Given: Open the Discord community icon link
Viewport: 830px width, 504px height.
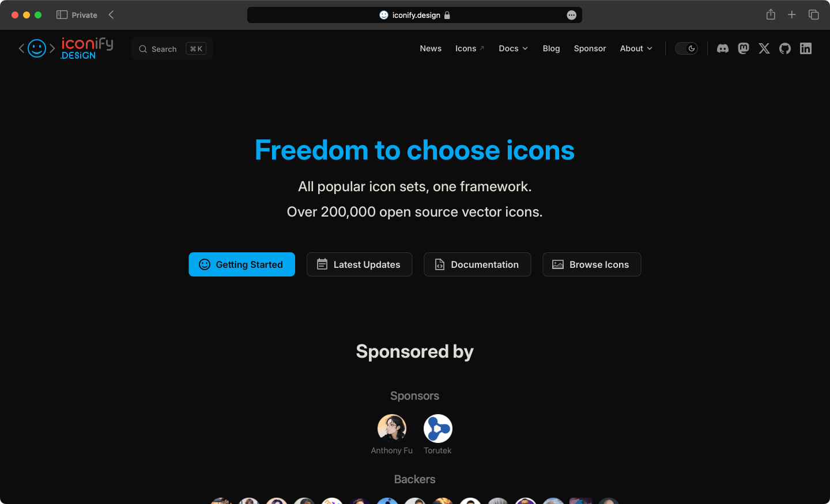Looking at the screenshot, I should (x=723, y=48).
